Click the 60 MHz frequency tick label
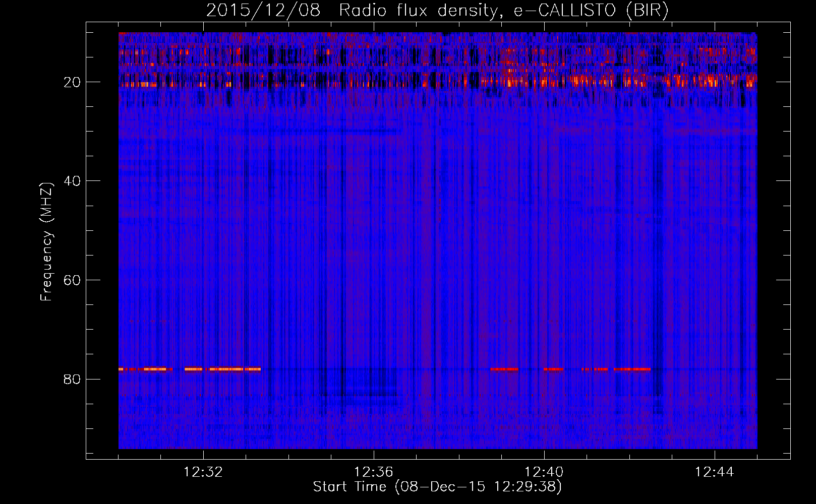This screenshot has height=504, width=816. point(72,280)
